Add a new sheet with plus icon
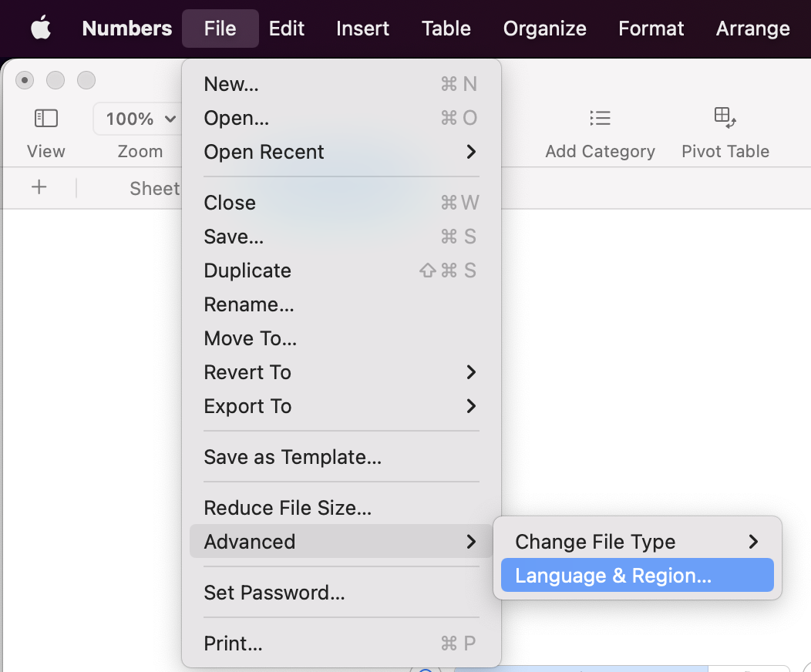 tap(39, 187)
